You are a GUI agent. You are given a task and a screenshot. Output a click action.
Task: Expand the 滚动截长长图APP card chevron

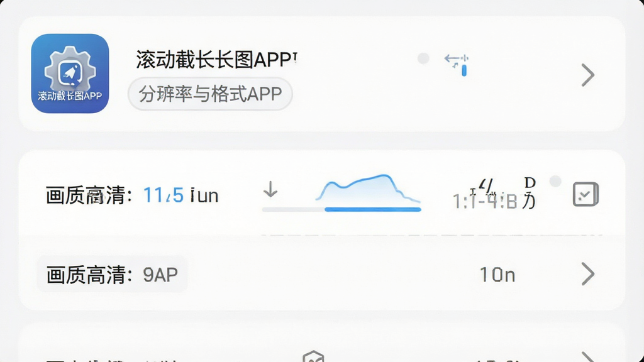[588, 75]
